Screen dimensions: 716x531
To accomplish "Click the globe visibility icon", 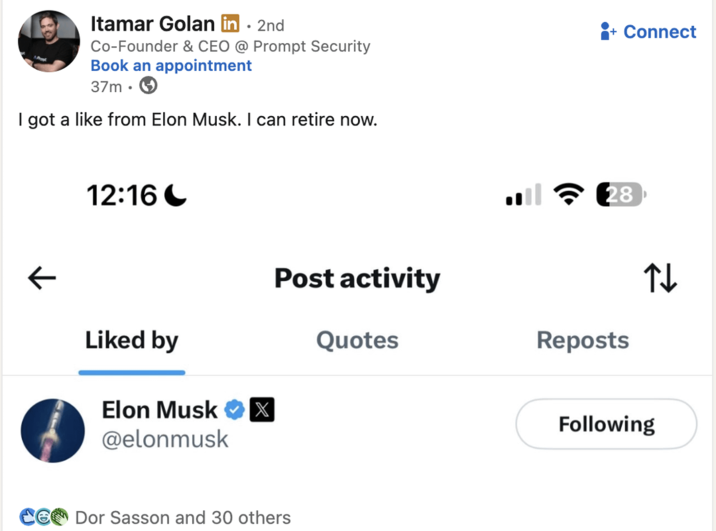I will coord(148,86).
